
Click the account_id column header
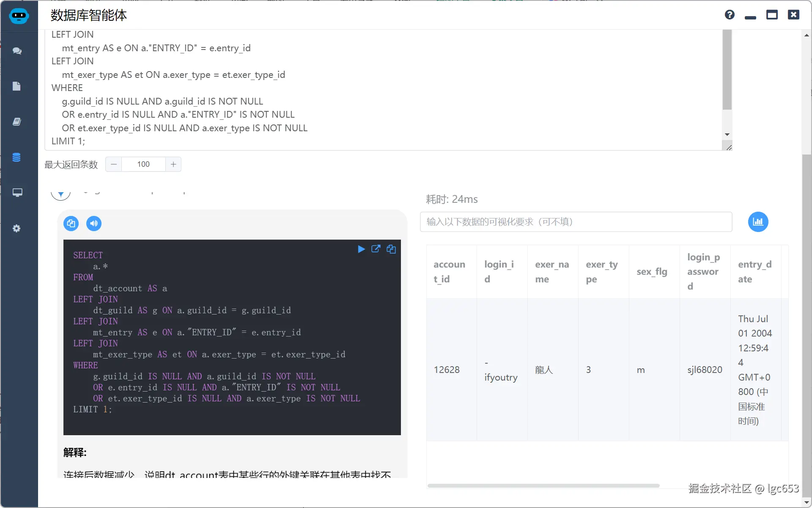[x=450, y=272]
